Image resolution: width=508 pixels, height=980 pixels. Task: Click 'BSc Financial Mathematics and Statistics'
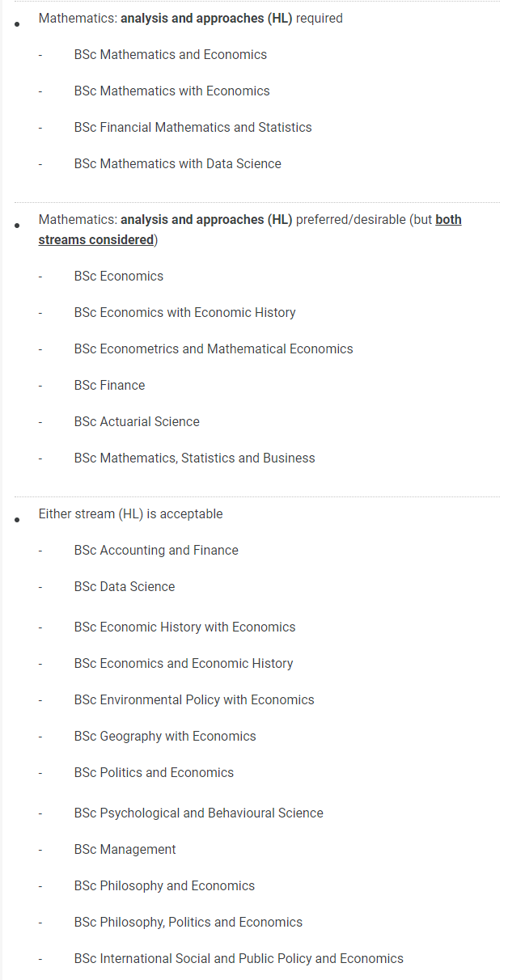pos(193,128)
